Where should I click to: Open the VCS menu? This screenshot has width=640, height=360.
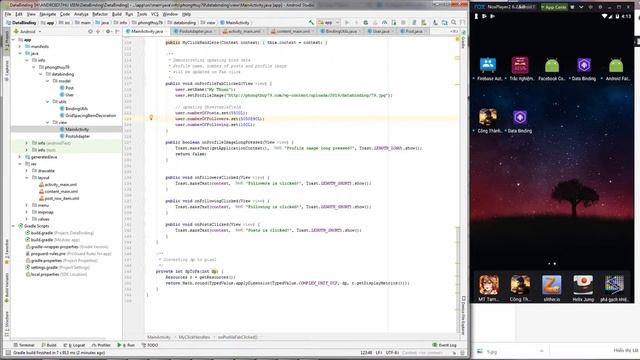[x=155, y=14]
